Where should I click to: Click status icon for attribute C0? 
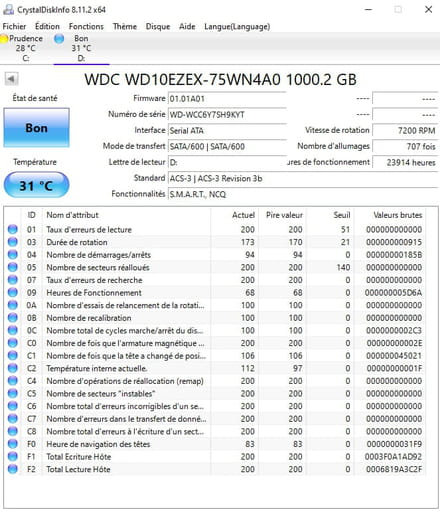tap(12, 343)
